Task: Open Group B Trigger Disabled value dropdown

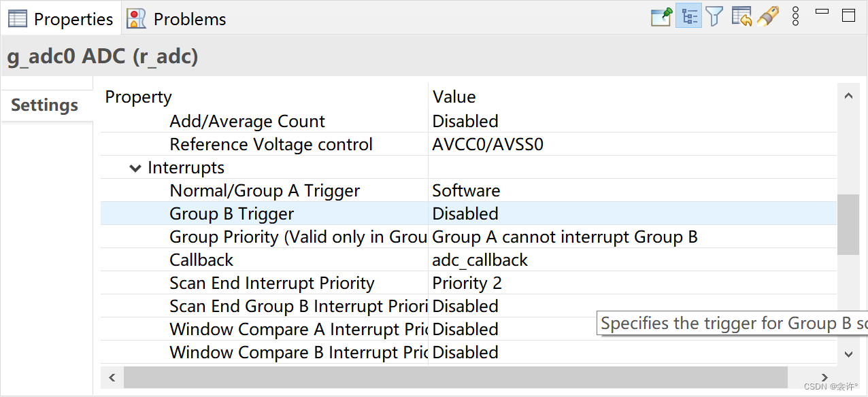Action: point(633,213)
